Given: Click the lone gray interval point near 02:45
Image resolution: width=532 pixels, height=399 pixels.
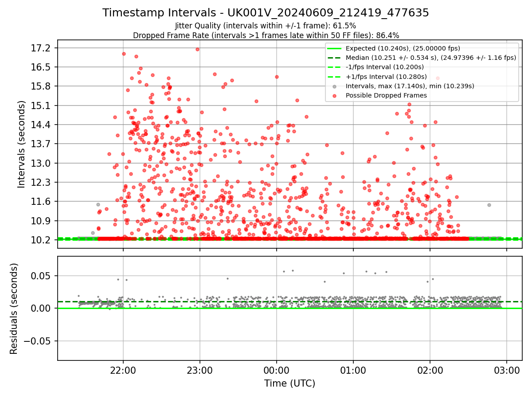Looking at the screenshot, I should (489, 205).
